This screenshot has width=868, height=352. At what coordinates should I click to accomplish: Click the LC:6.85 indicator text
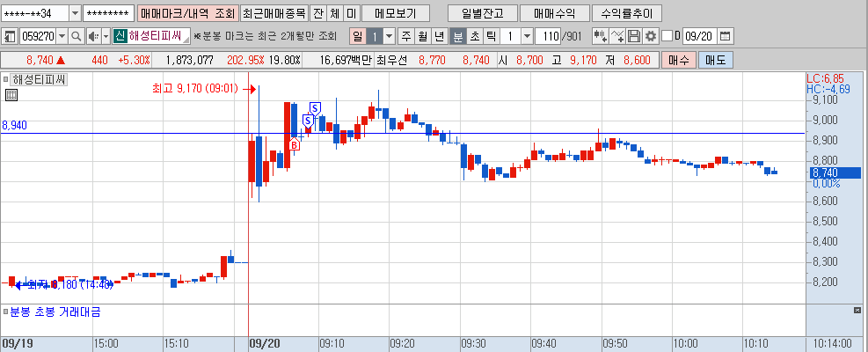pos(825,79)
